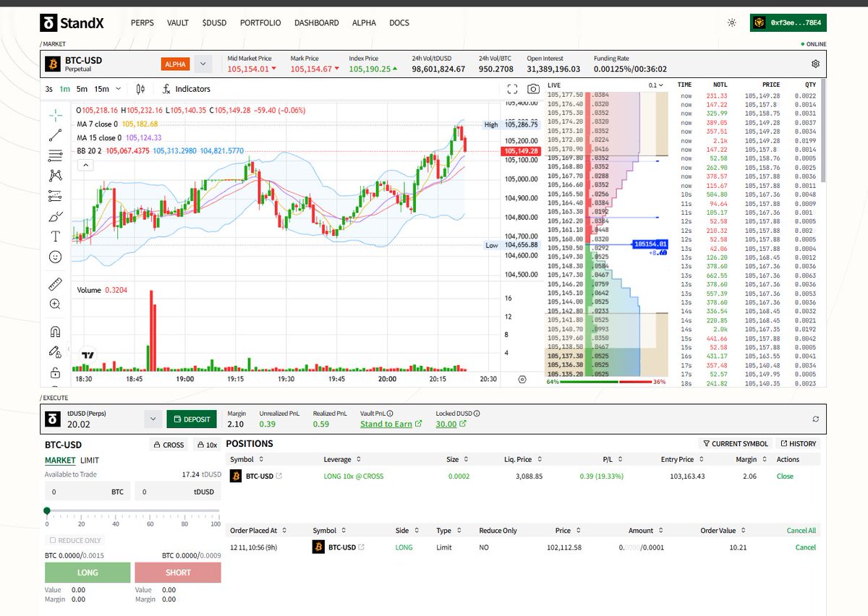
Task: Select the 5m chart interval
Action: pyautogui.click(x=82, y=89)
